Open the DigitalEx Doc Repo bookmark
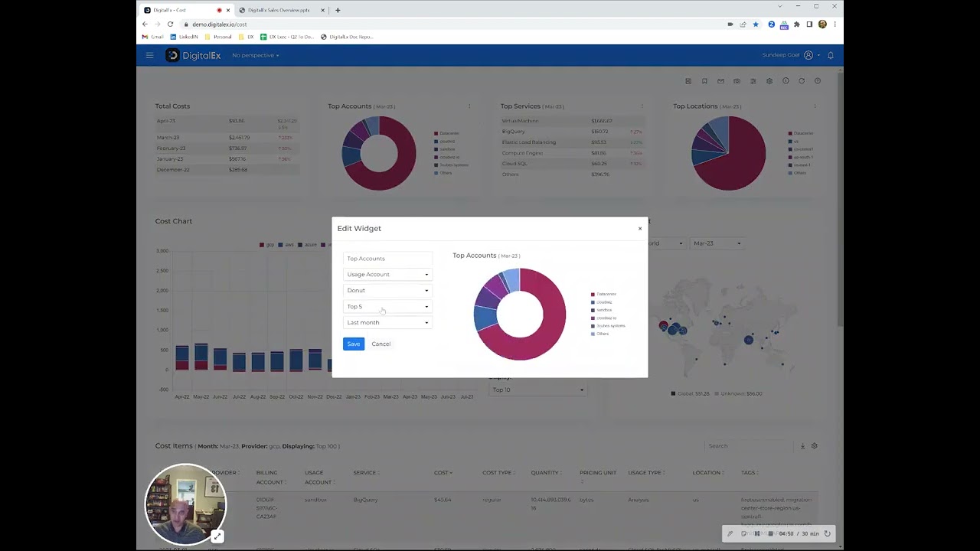This screenshot has width=980, height=551. (347, 37)
